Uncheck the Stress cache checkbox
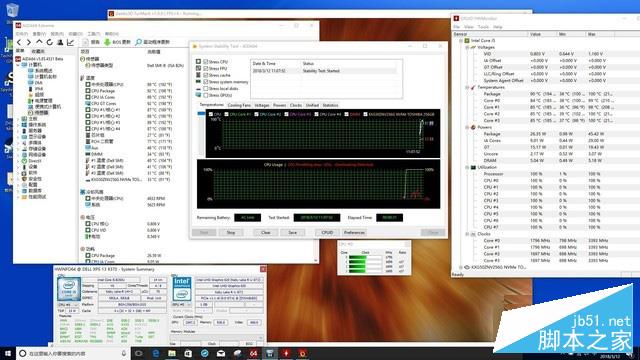The height and width of the screenshot is (360, 640). pyautogui.click(x=206, y=75)
